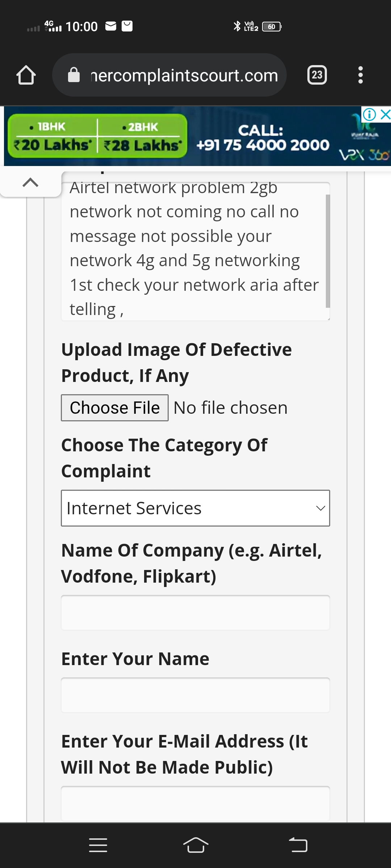Tap the ad info icon
The image size is (391, 868).
[369, 115]
